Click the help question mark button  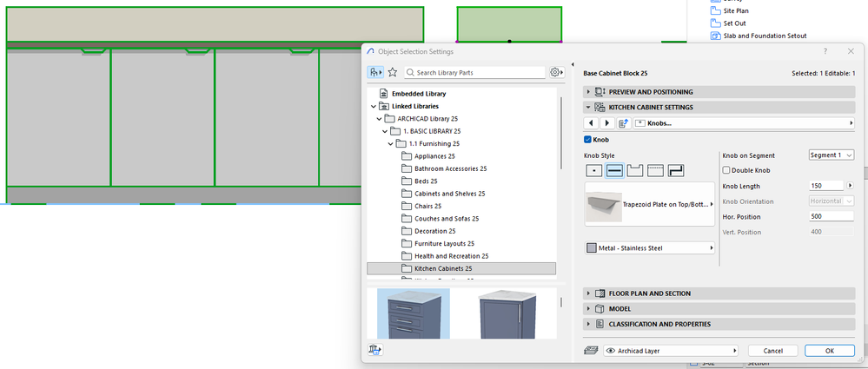[x=825, y=51]
